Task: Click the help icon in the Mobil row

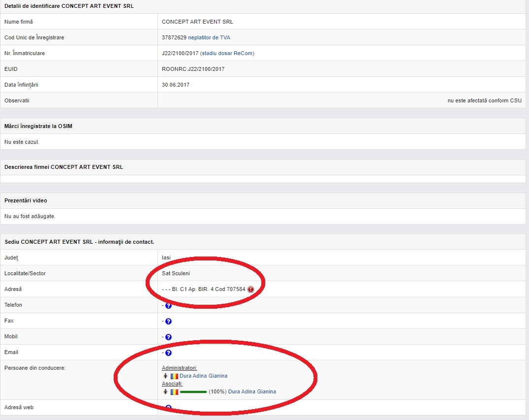Action: click(168, 337)
